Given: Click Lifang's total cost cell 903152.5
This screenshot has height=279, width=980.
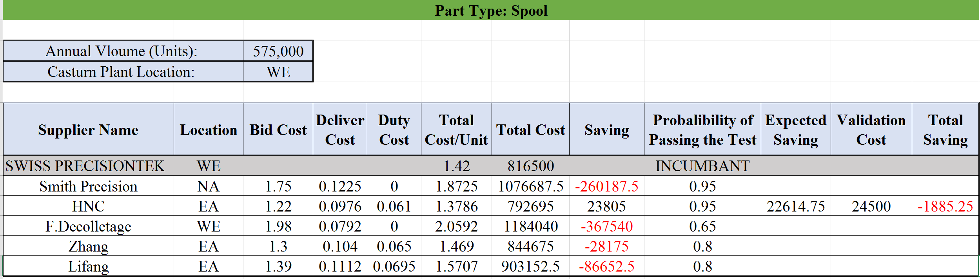Looking at the screenshot, I should coord(530,266).
